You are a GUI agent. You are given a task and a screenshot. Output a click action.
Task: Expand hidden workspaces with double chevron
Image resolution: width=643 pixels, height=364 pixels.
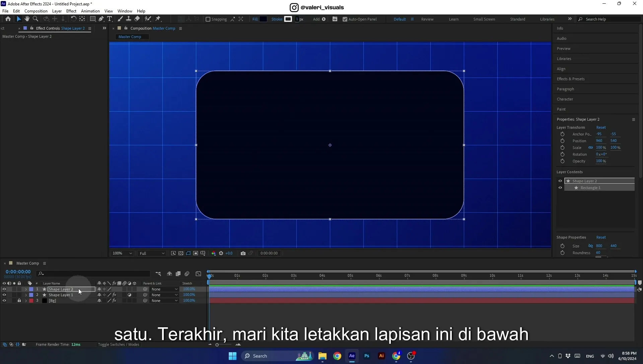pos(570,19)
